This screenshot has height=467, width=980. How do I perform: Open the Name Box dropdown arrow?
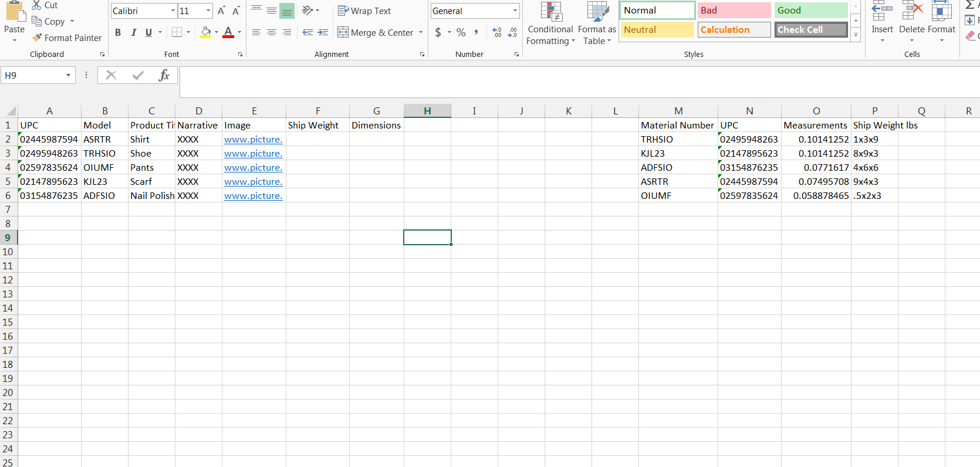click(x=68, y=75)
